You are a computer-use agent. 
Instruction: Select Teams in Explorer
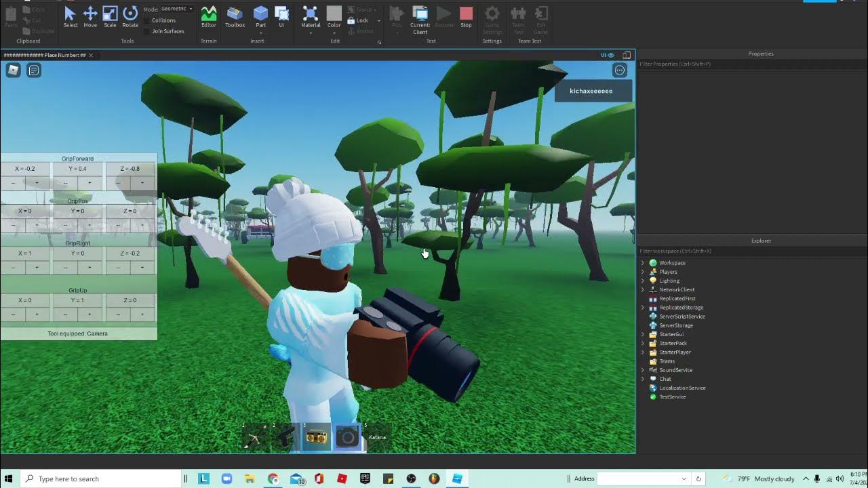click(667, 361)
